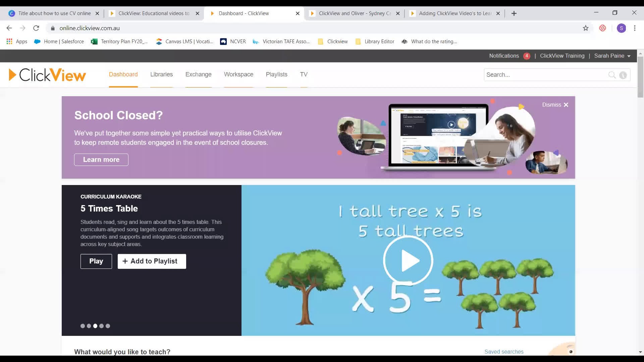Expand the Sarah Paine account dropdown
This screenshot has width=644, height=362.
pos(612,56)
